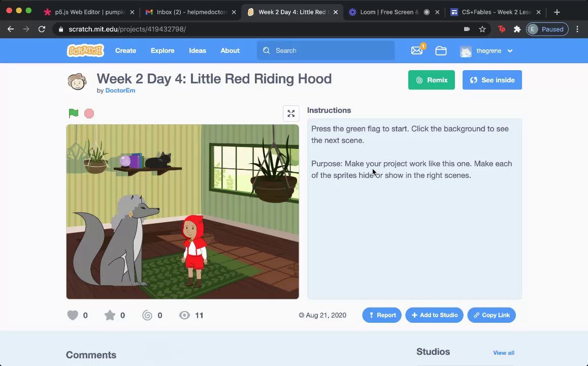The width and height of the screenshot is (588, 366).
Task: Click the green flag to start project
Action: pos(74,113)
